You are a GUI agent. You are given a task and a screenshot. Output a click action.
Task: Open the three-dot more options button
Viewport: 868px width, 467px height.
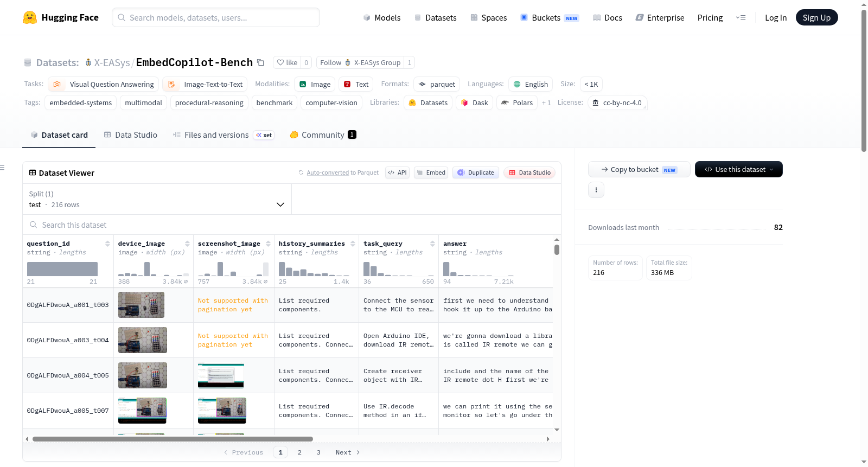pos(596,190)
